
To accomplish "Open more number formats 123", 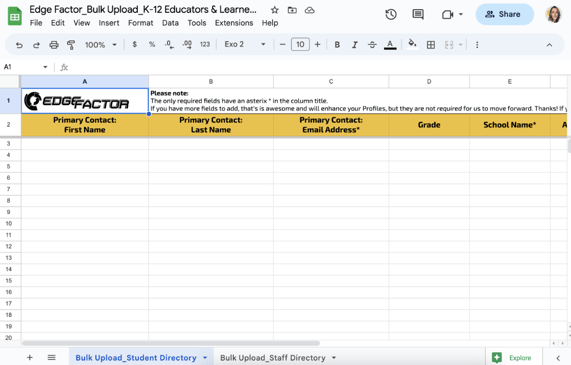I will point(205,44).
